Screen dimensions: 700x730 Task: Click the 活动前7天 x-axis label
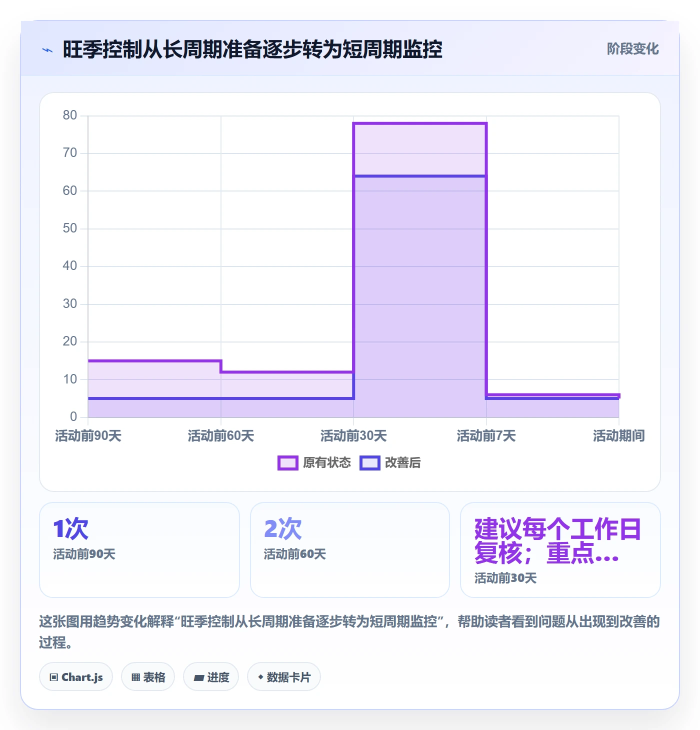pyautogui.click(x=486, y=436)
